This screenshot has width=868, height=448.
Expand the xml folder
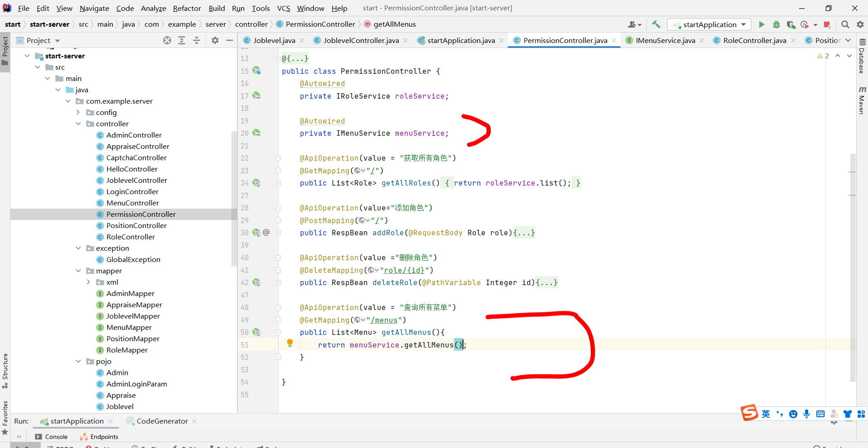click(89, 282)
